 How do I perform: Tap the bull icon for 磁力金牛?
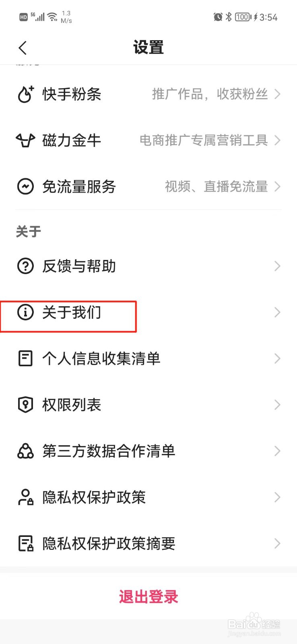point(25,140)
